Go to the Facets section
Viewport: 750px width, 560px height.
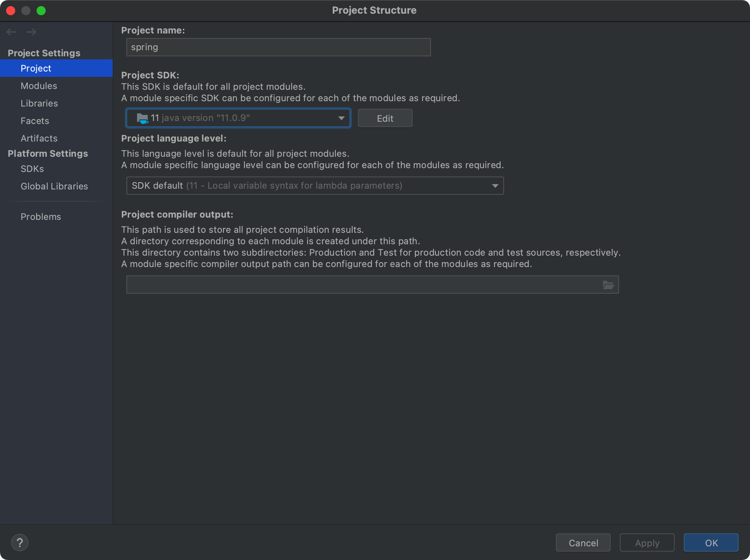point(35,121)
